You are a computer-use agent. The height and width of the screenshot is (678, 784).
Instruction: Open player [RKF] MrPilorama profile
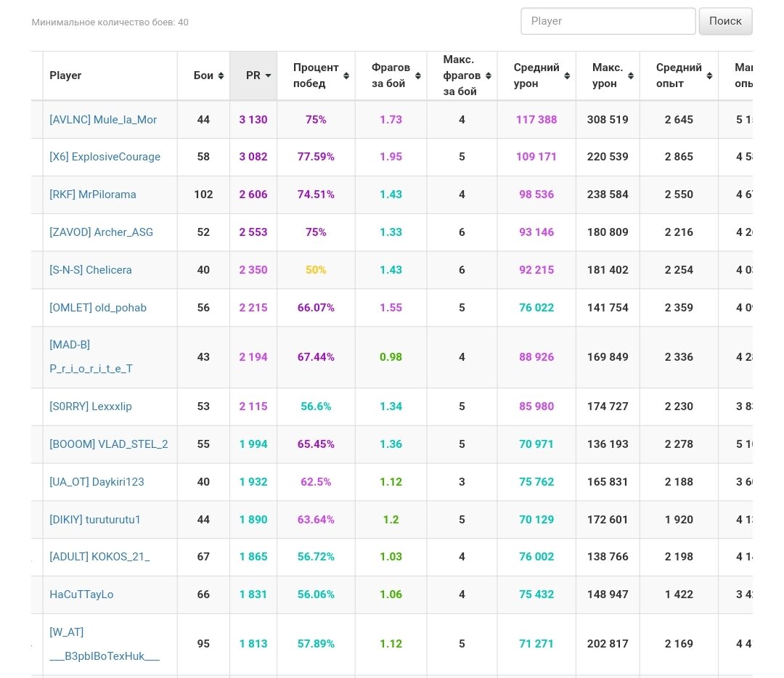pyautogui.click(x=92, y=194)
